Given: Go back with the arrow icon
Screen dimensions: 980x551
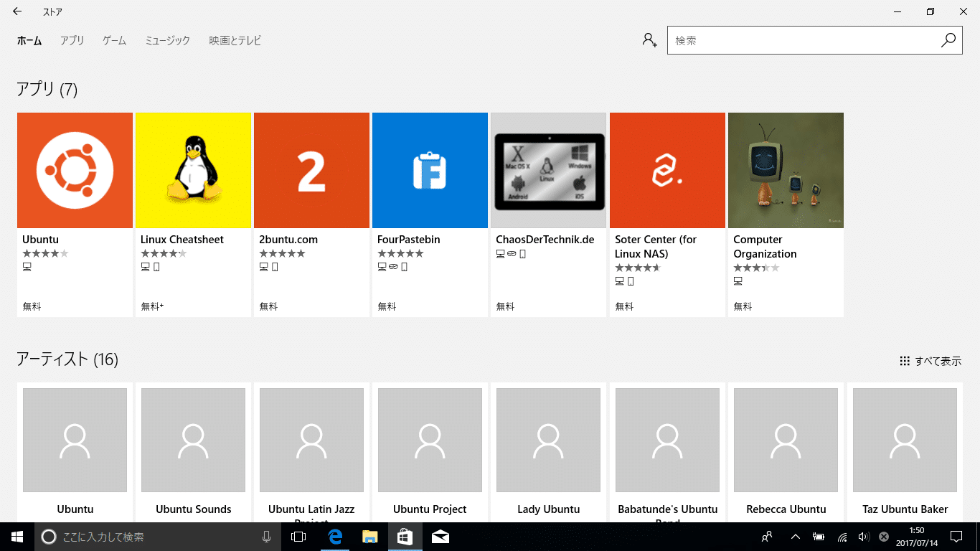Looking at the screenshot, I should [x=17, y=11].
